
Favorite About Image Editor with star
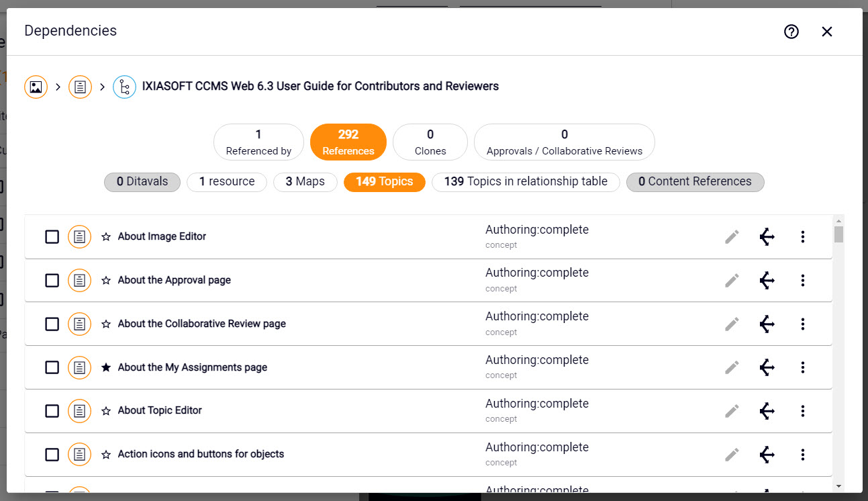tap(106, 237)
